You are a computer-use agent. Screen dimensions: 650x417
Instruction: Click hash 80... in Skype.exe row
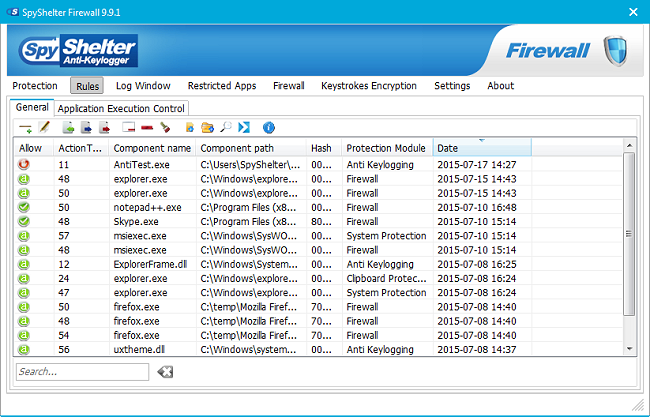(x=321, y=221)
